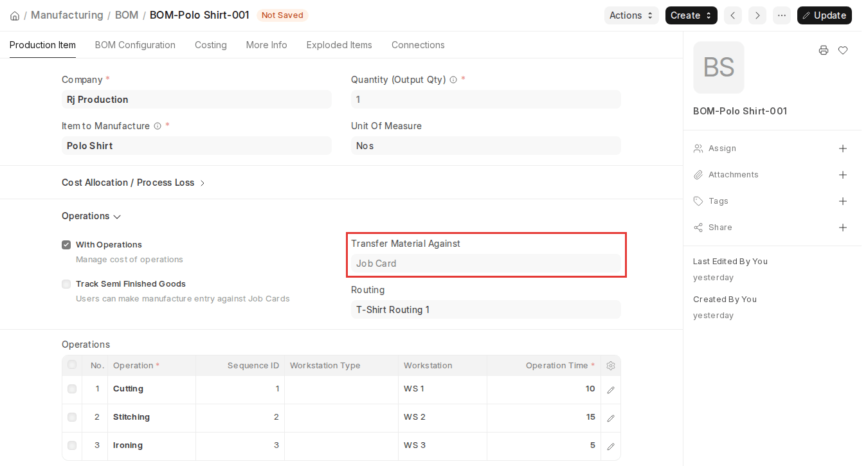Like the document with heart icon
This screenshot has height=466, width=868.
click(x=843, y=50)
